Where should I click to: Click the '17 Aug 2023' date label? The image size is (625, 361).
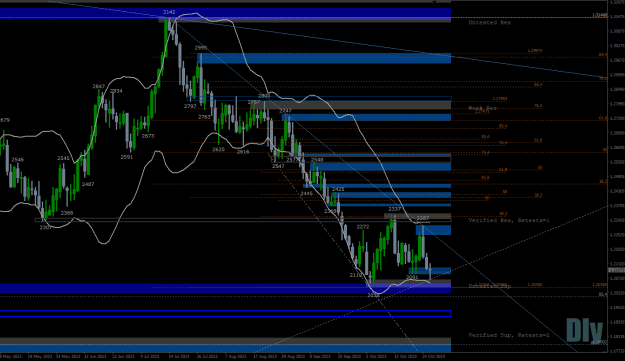(x=264, y=357)
